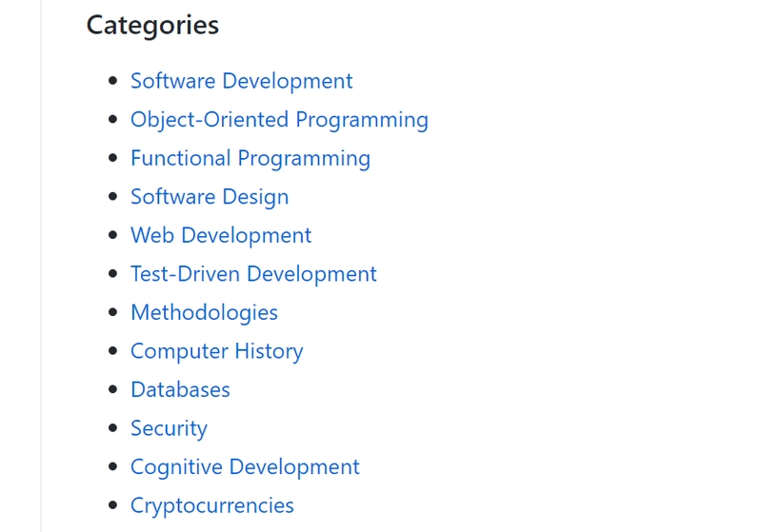The width and height of the screenshot is (762, 532).
Task: Click the bullet next to Security
Action: click(x=113, y=428)
